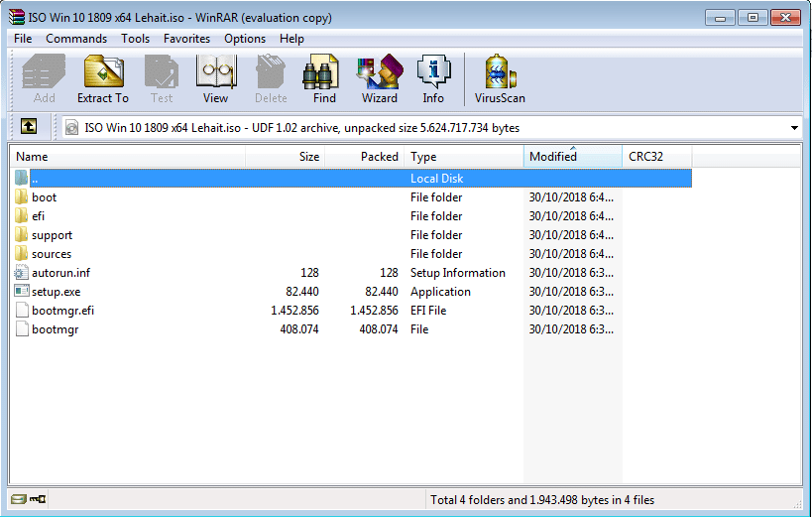Go up one level with arrow icon
Viewport: 812px width, 517px height.
29,126
